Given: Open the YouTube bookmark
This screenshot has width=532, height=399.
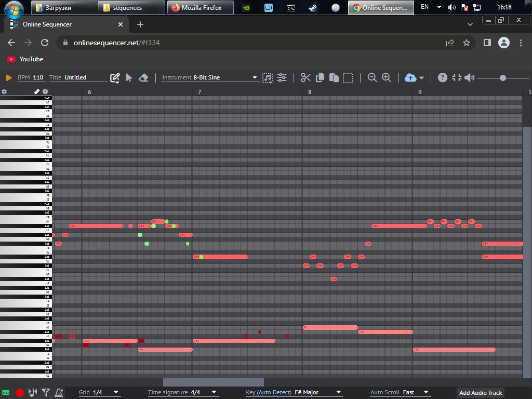Looking at the screenshot, I should pos(25,59).
